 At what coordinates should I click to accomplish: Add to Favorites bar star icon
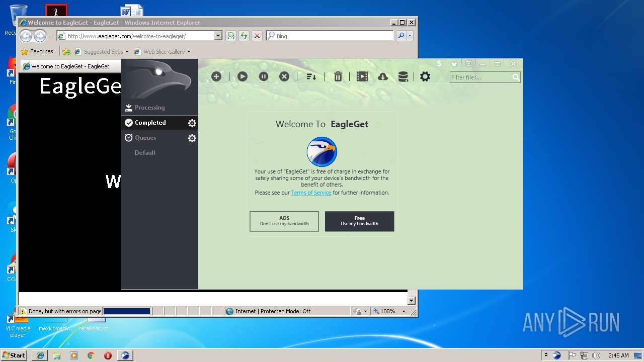click(66, 51)
